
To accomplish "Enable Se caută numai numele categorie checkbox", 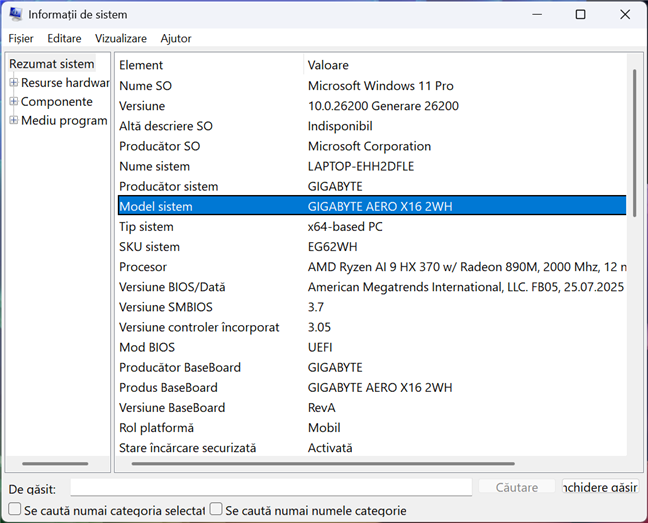I will pos(216,509).
